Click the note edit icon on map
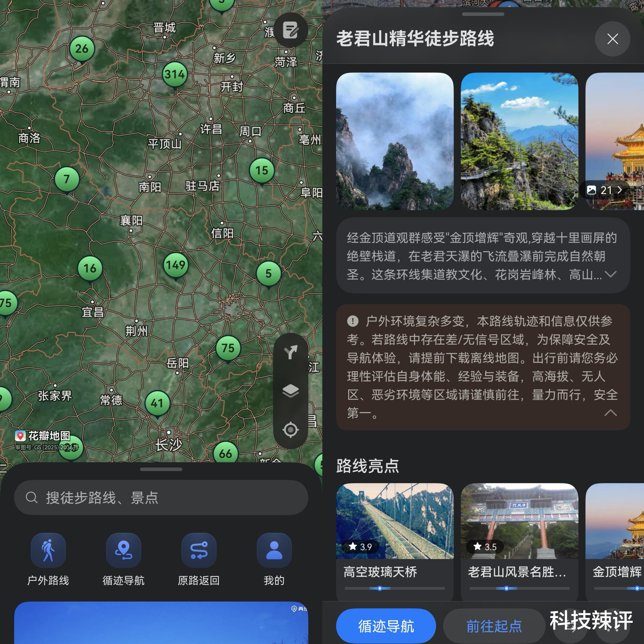Screen dimensions: 644x644 291,30
